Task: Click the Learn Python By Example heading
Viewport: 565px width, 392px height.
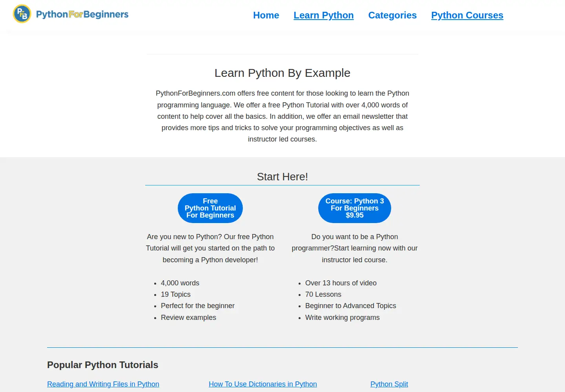Action: (x=282, y=73)
